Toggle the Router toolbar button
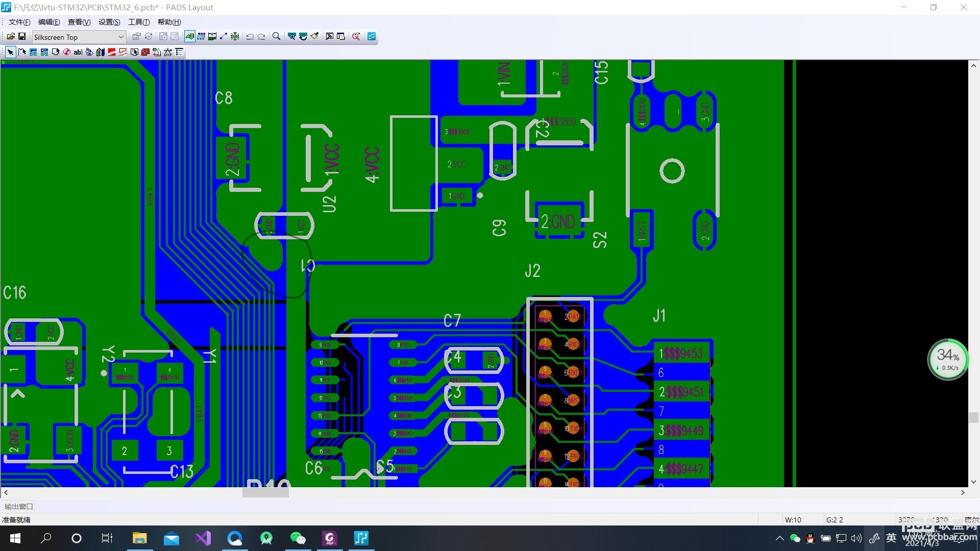This screenshot has width=980, height=551. [x=224, y=37]
